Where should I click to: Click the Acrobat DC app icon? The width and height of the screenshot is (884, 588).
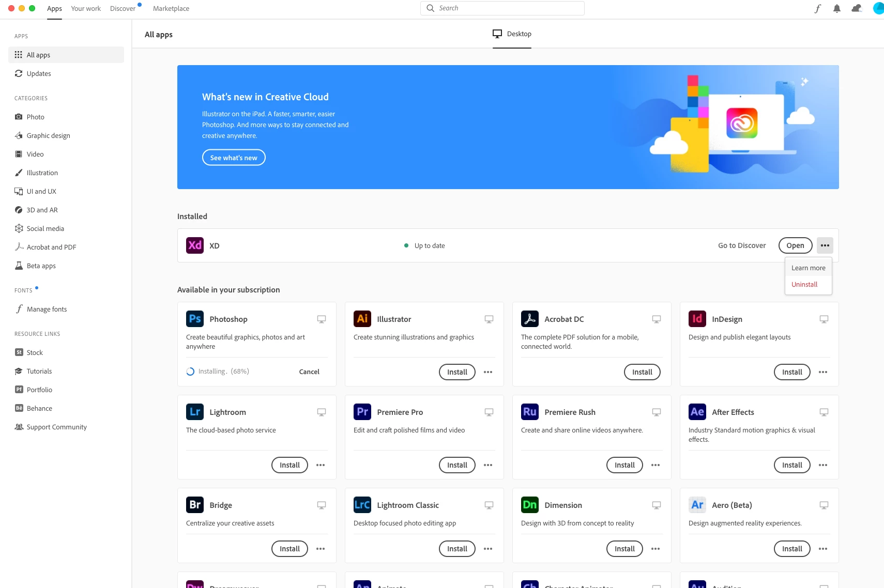[x=530, y=319]
